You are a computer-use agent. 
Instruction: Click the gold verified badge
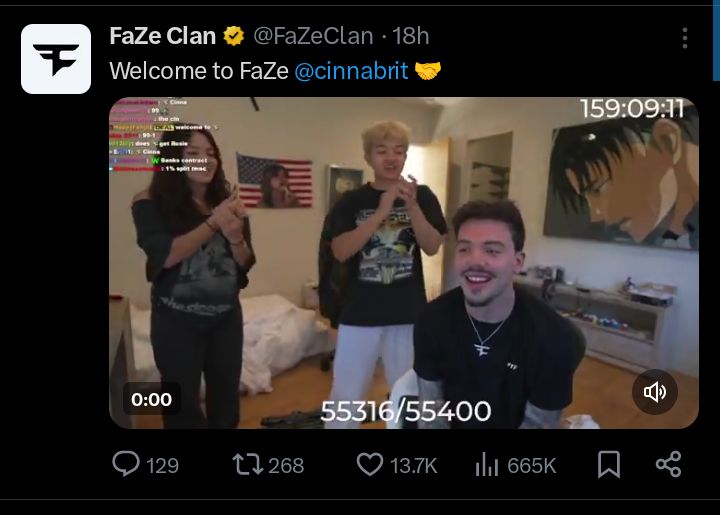[x=234, y=36]
